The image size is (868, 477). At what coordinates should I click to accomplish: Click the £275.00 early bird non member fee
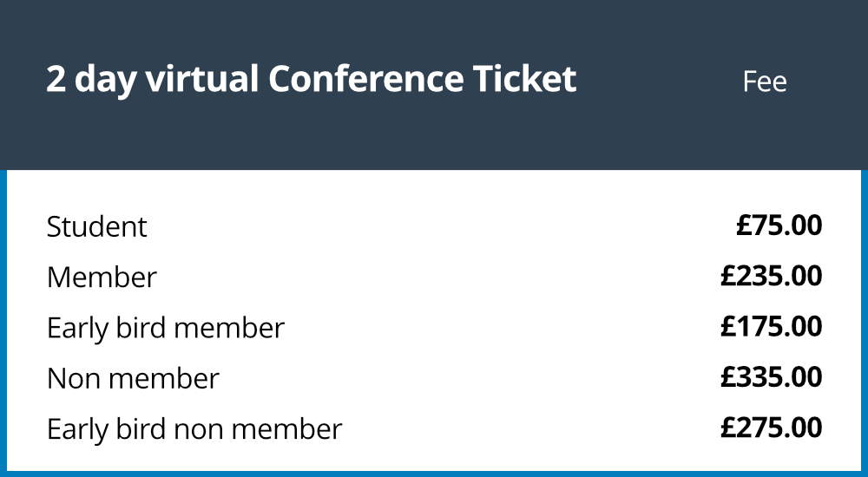(771, 428)
